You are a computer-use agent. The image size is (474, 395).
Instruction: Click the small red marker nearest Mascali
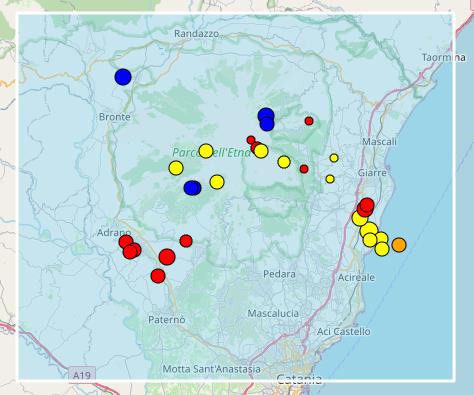click(x=309, y=121)
